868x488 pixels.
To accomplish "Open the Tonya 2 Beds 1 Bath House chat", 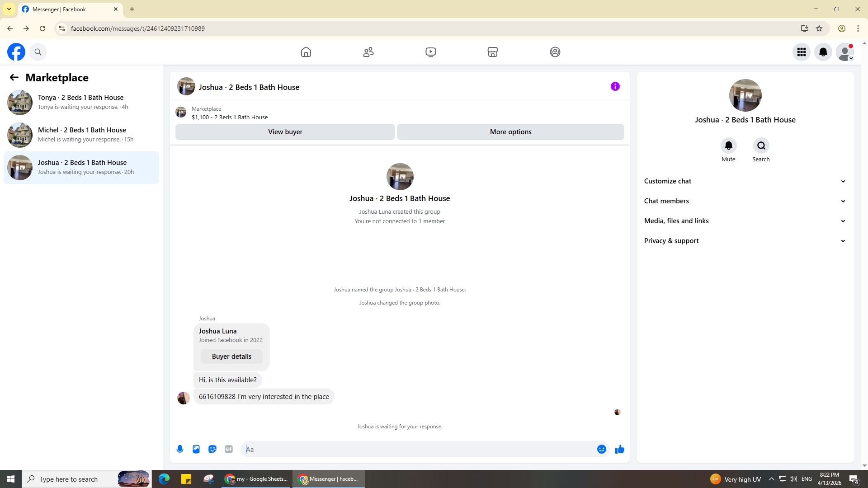I will coord(81,103).
